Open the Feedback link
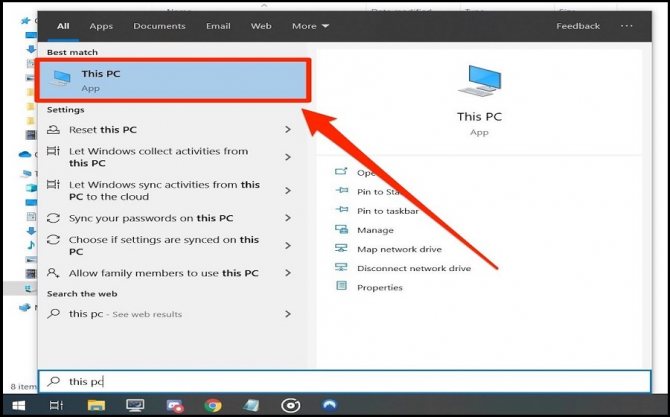 coord(578,26)
